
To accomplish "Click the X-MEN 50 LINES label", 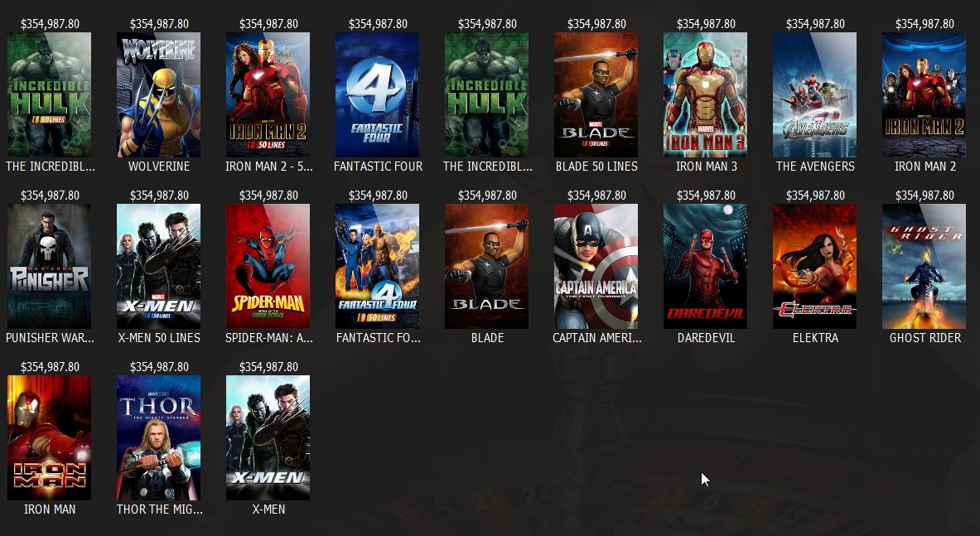I will click(x=159, y=337).
